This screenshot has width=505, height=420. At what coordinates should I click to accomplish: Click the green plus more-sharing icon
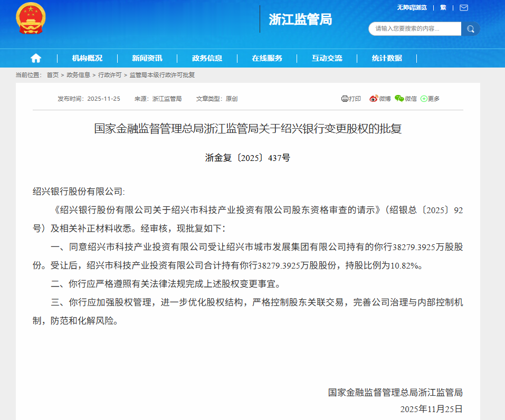click(x=424, y=99)
